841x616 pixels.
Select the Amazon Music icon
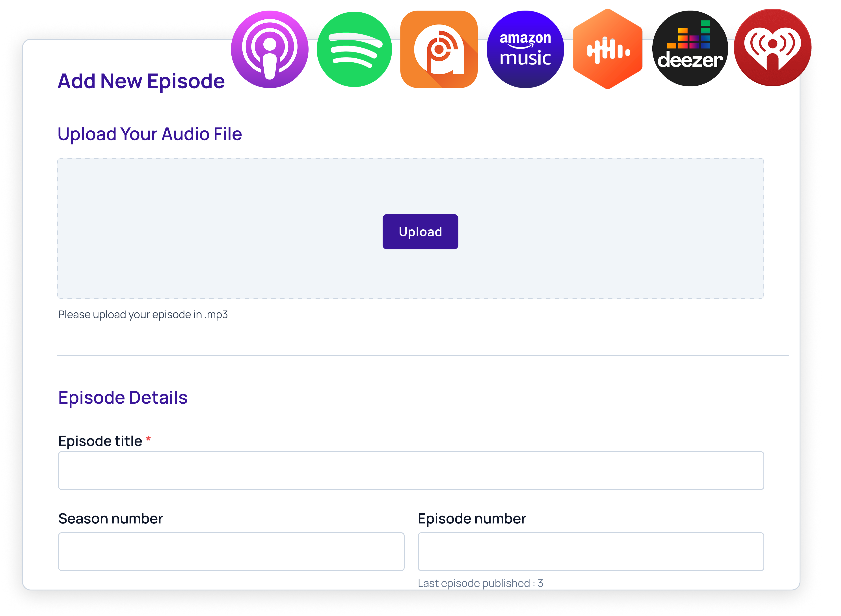pyautogui.click(x=525, y=49)
